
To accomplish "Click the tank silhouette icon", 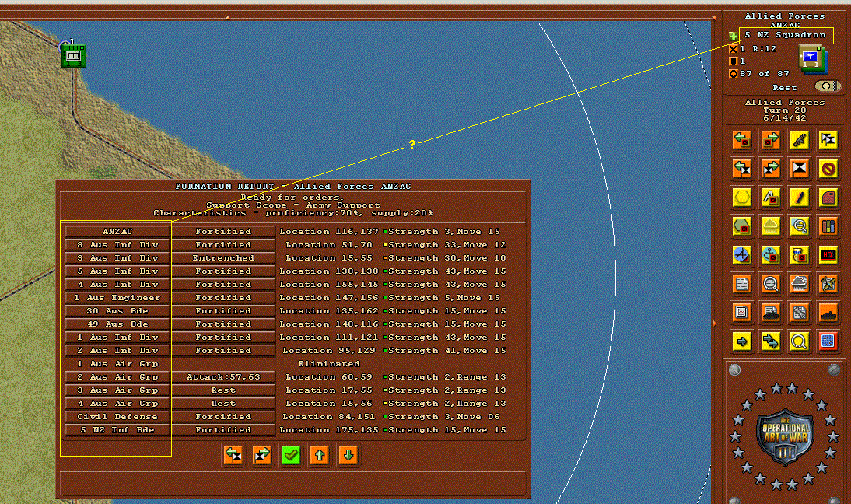I will click(828, 312).
